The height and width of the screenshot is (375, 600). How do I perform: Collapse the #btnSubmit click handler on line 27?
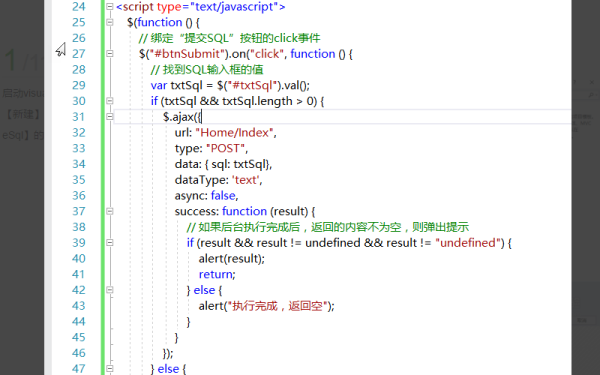pyautogui.click(x=110, y=54)
